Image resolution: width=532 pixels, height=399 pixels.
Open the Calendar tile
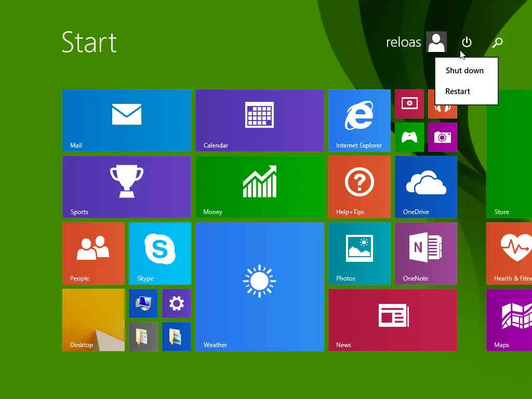[x=260, y=121]
